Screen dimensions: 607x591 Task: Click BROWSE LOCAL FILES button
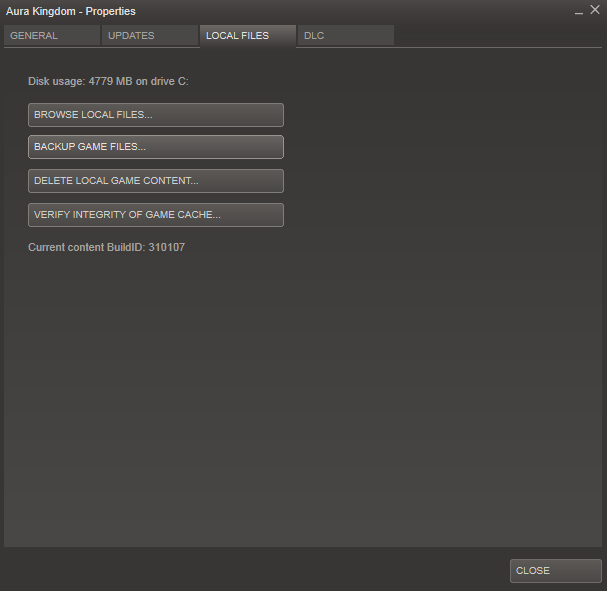pyautogui.click(x=156, y=115)
